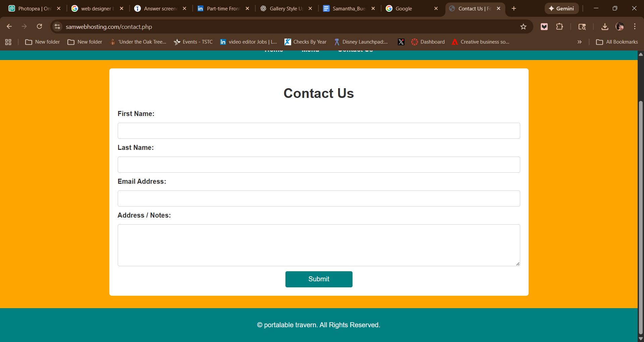Switch to the Samantha_Bue document tab

(348, 8)
